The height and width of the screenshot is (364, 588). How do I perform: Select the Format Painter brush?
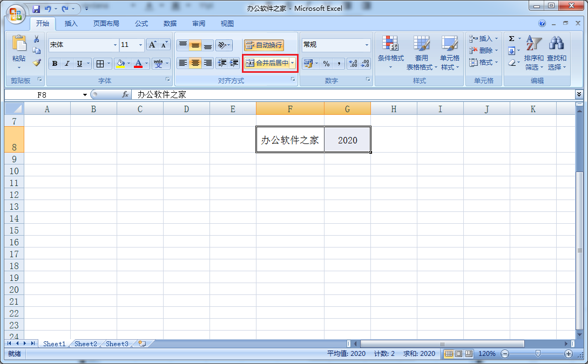(36, 63)
